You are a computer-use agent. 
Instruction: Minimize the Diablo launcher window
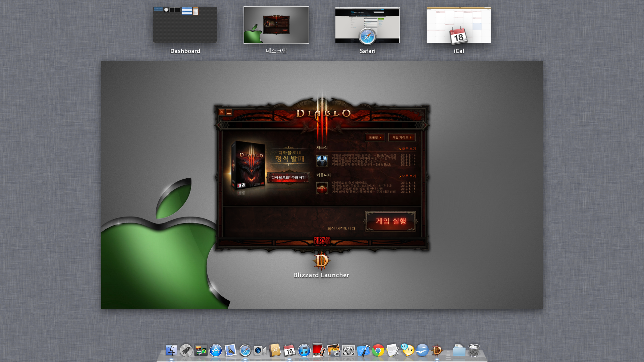229,112
